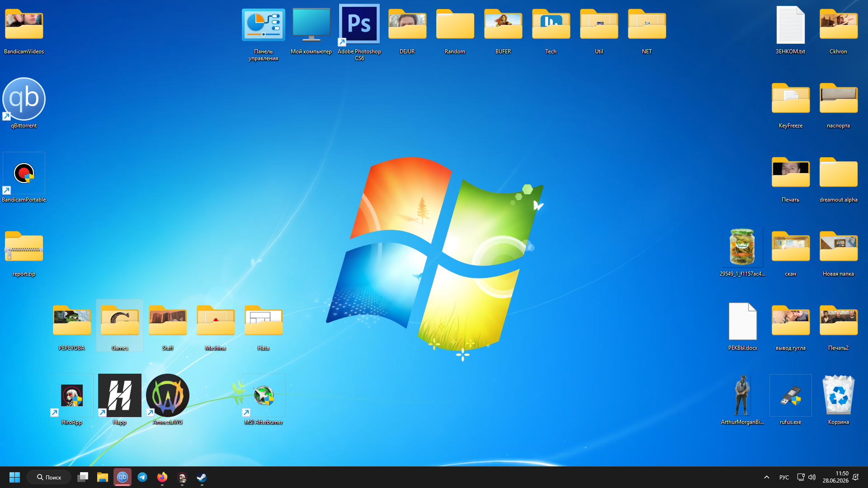Open the notification center bell icon
The height and width of the screenshot is (488, 868).
click(x=855, y=477)
